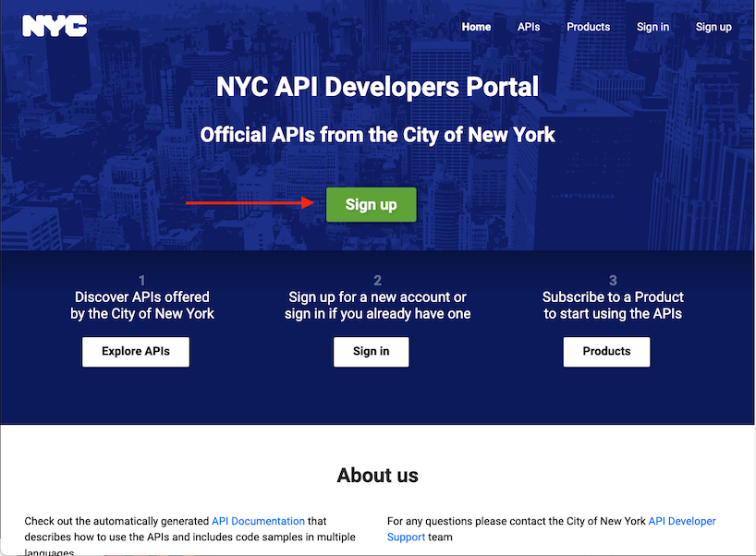This screenshot has height=556, width=756.
Task: Select Sign in from the top navigation
Action: click(652, 27)
